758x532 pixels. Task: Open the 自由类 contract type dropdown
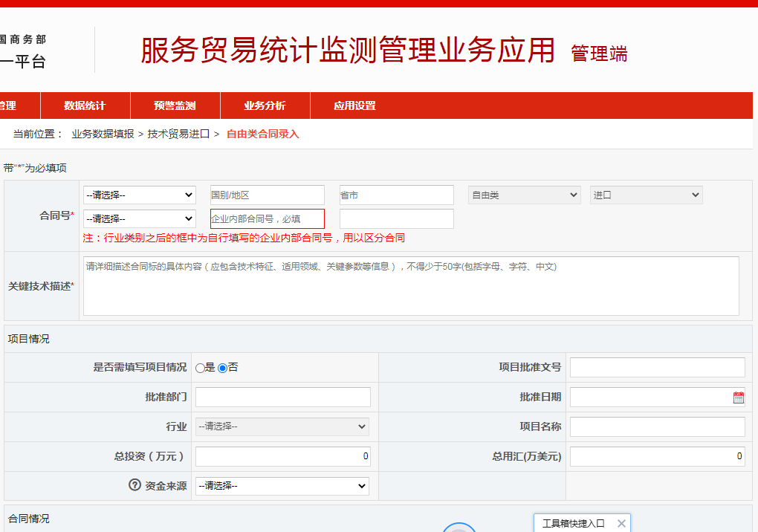(524, 194)
